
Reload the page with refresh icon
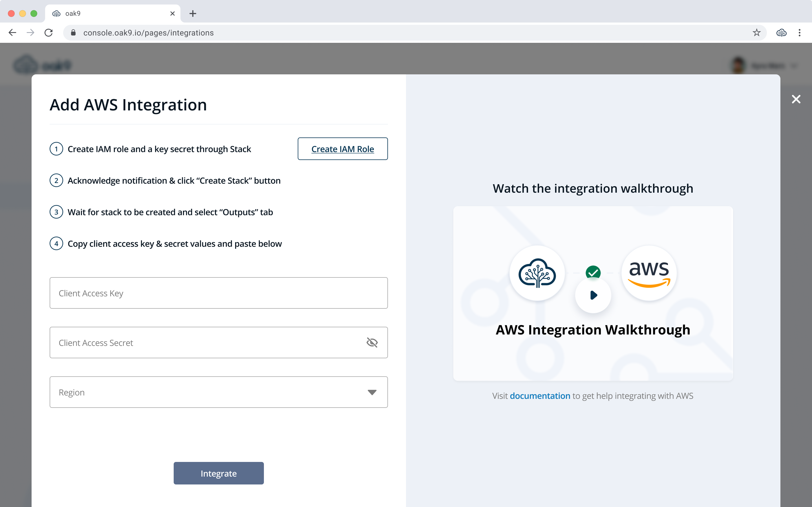click(49, 32)
